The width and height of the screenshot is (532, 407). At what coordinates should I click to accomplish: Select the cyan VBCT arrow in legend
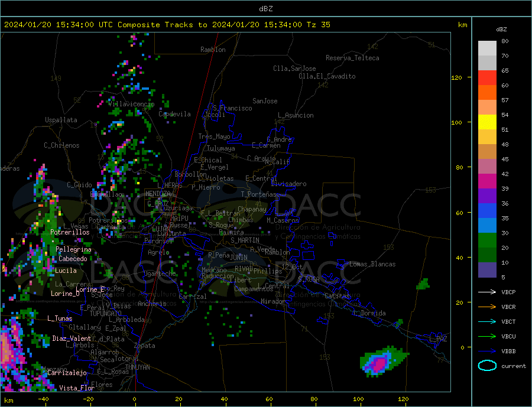487,321
